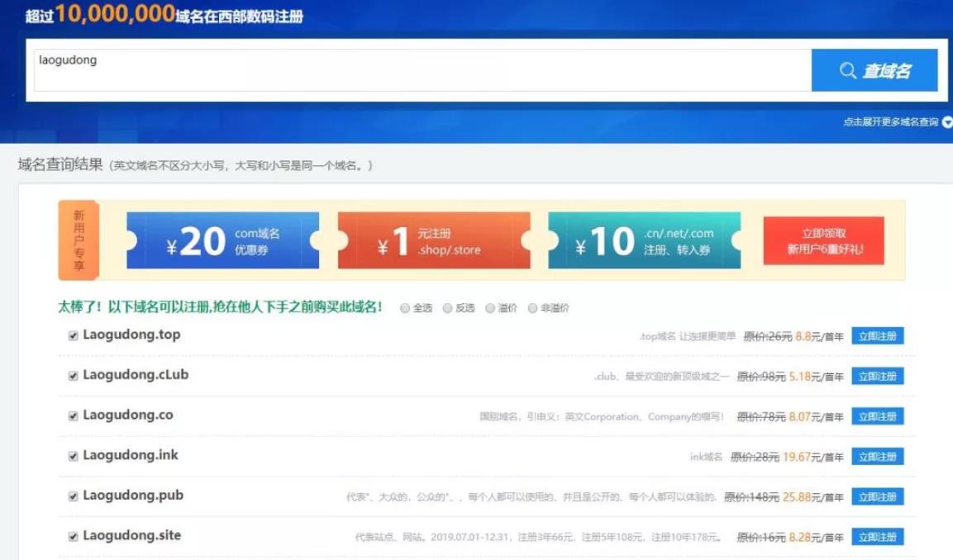The height and width of the screenshot is (560, 953).
Task: Expand 点击展开更多域名查询 arrow
Action: point(946,122)
